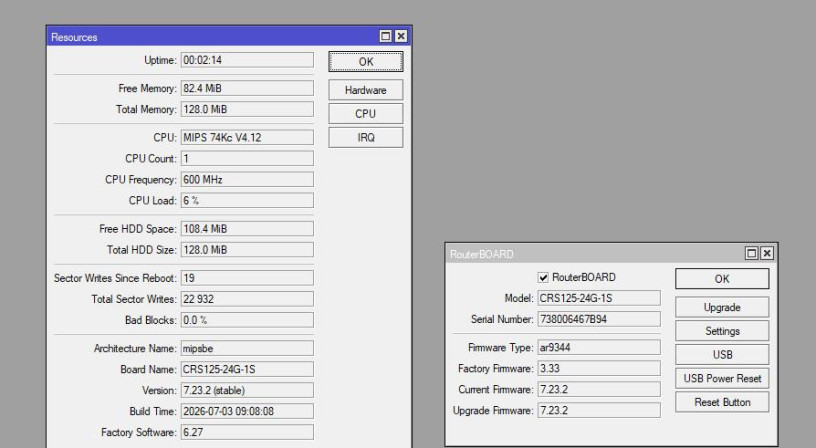Click the 'Total Sector Writes:' label
The width and height of the screenshot is (816, 448).
(x=134, y=299)
